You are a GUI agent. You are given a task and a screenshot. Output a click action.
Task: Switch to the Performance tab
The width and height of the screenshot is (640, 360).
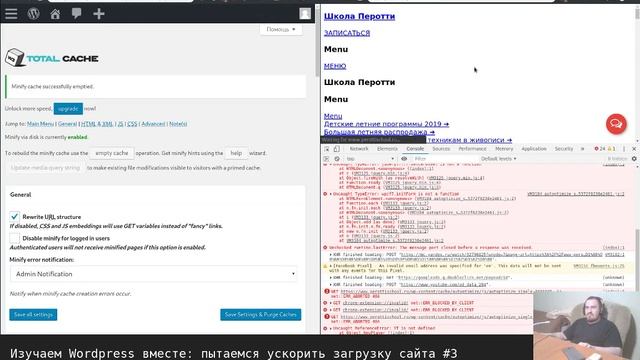(472, 149)
